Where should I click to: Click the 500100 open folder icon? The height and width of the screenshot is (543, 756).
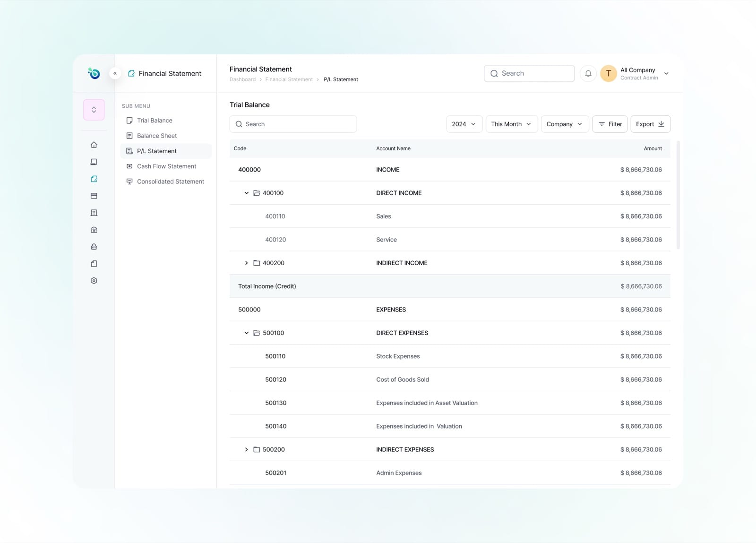pyautogui.click(x=257, y=333)
